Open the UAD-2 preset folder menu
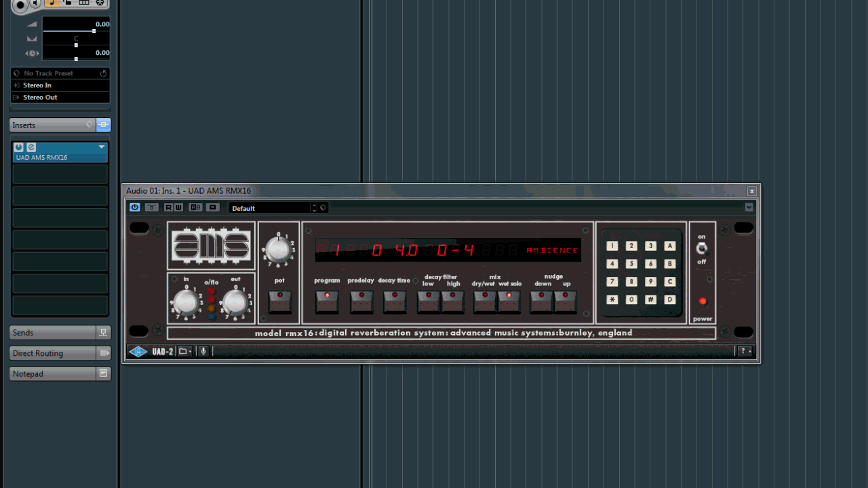 [x=184, y=351]
